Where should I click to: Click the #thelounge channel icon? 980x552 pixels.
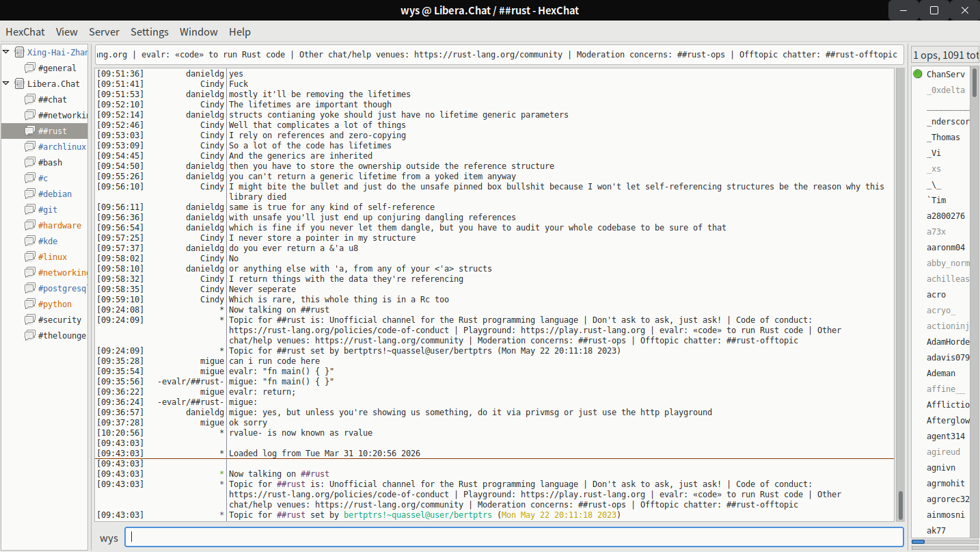pyautogui.click(x=30, y=335)
